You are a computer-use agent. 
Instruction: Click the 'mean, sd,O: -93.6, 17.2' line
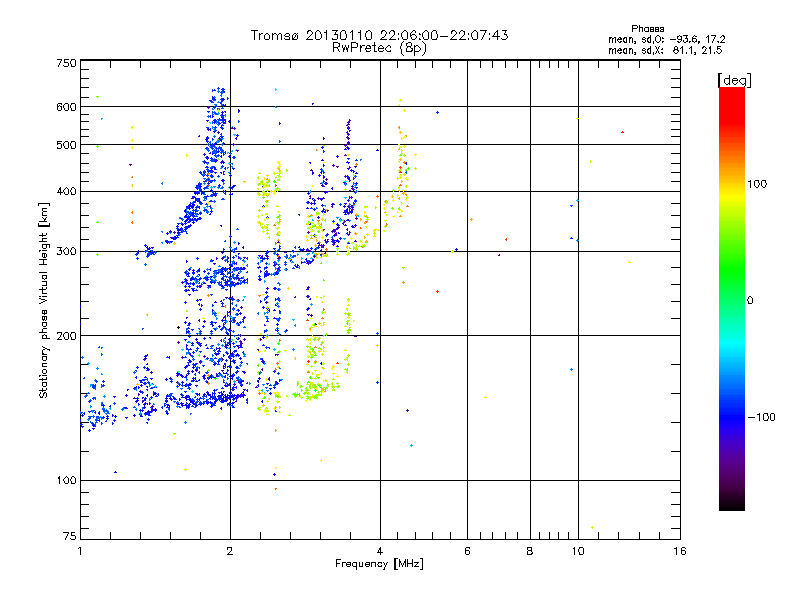(666, 39)
